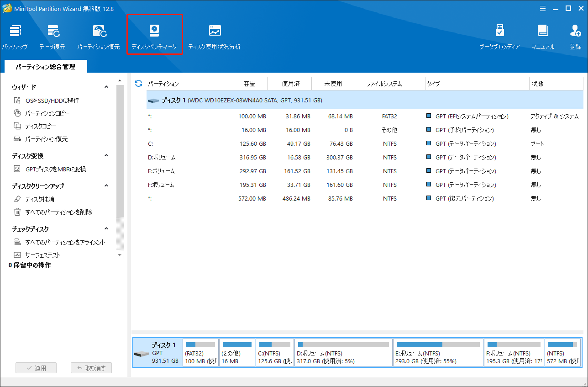Click the ディスク 1 GPT disk map icon

[x=141, y=355]
